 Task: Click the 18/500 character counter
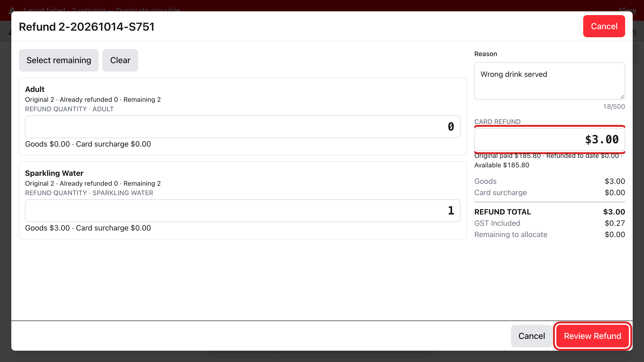pos(614,107)
